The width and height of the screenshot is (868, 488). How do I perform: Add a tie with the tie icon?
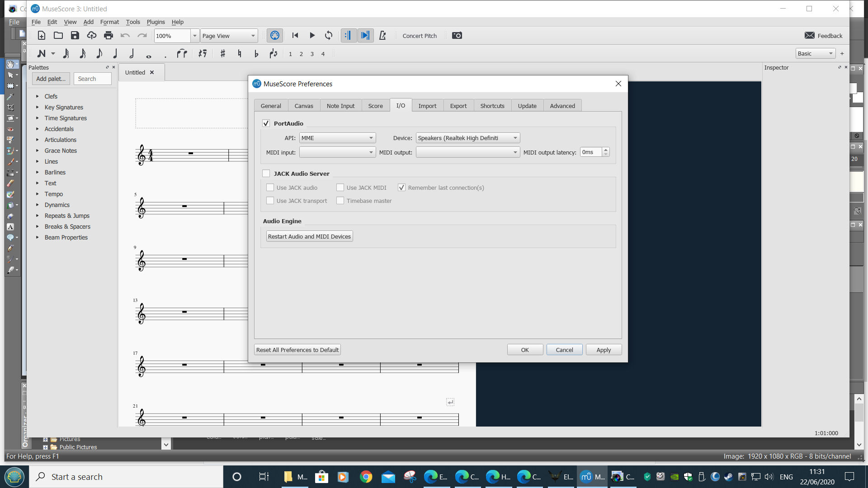pyautogui.click(x=182, y=54)
